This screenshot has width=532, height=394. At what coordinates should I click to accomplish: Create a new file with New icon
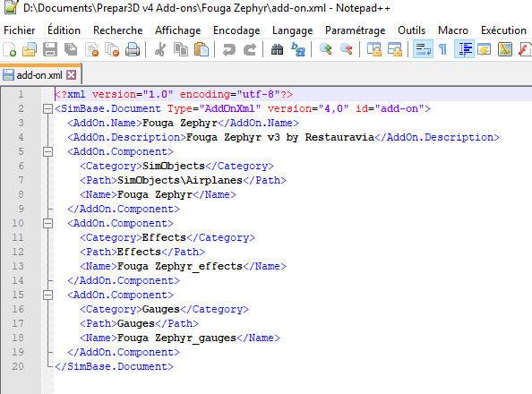pyautogui.click(x=9, y=49)
